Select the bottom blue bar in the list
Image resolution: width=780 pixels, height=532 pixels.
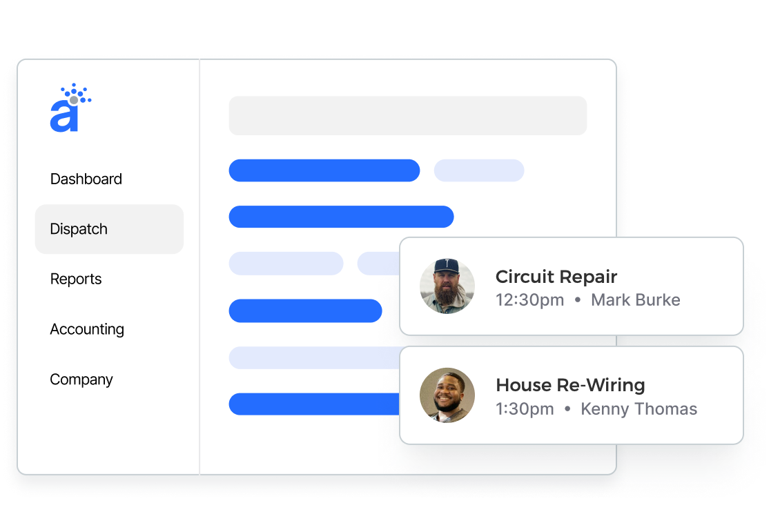point(314,404)
